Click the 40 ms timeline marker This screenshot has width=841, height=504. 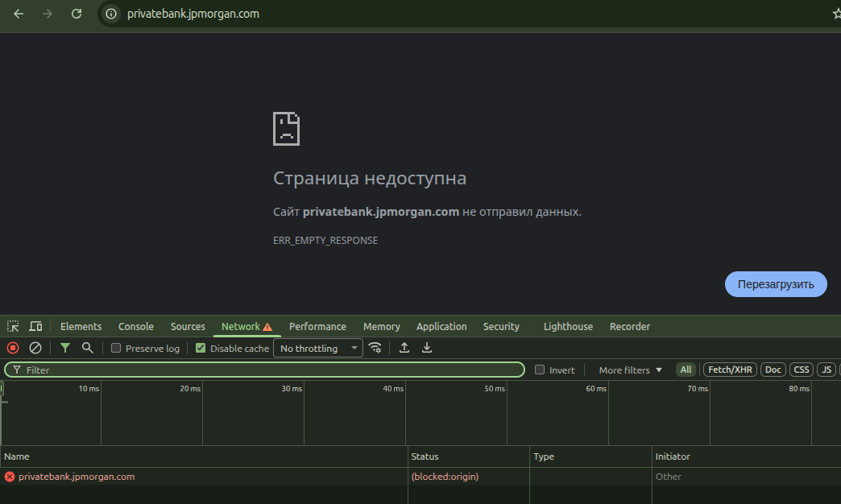[x=392, y=388]
